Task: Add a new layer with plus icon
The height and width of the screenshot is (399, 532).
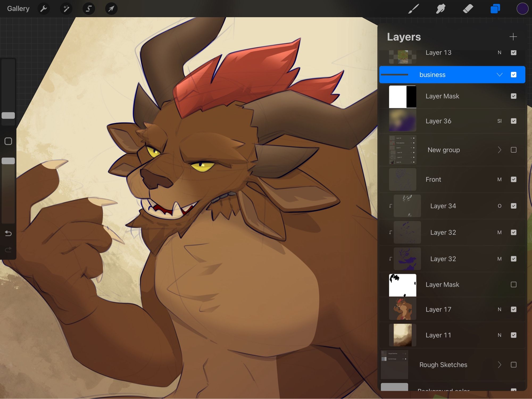Action: 513,37
